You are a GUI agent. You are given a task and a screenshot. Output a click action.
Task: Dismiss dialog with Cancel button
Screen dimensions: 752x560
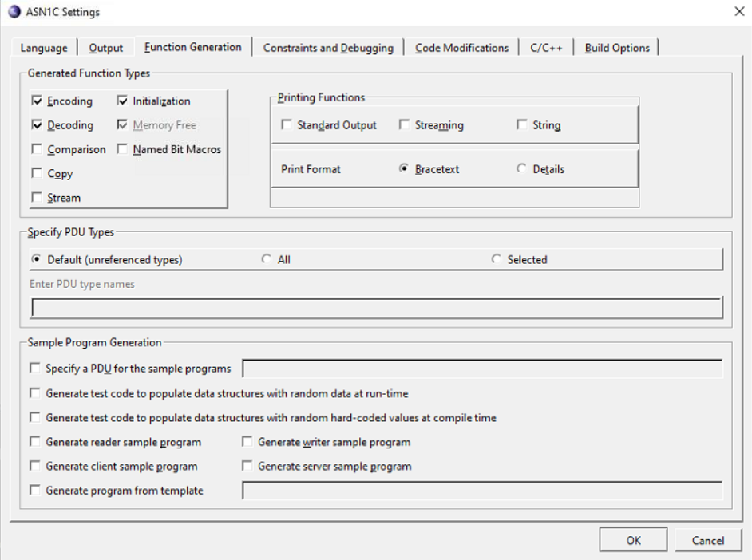708,540
